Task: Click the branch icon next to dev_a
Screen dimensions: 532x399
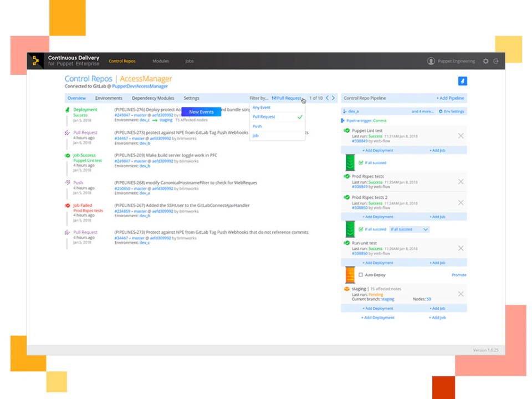Action: tap(344, 111)
